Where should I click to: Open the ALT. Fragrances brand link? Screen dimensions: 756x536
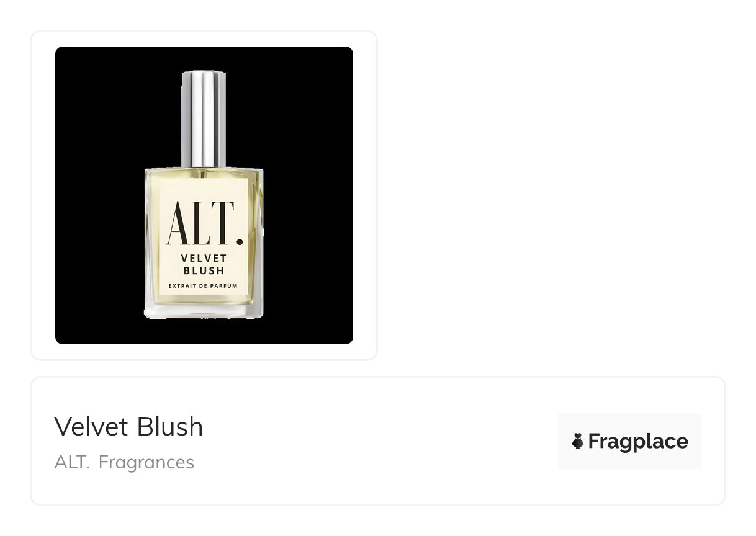click(124, 462)
